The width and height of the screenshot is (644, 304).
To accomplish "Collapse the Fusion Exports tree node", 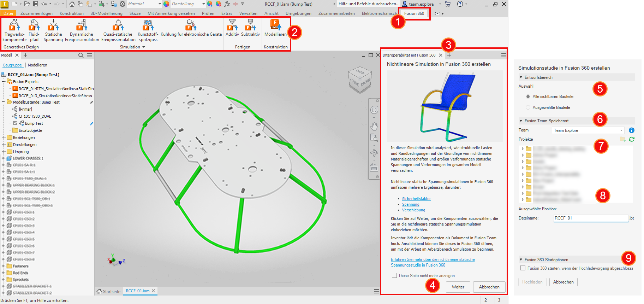I will coord(3,82).
